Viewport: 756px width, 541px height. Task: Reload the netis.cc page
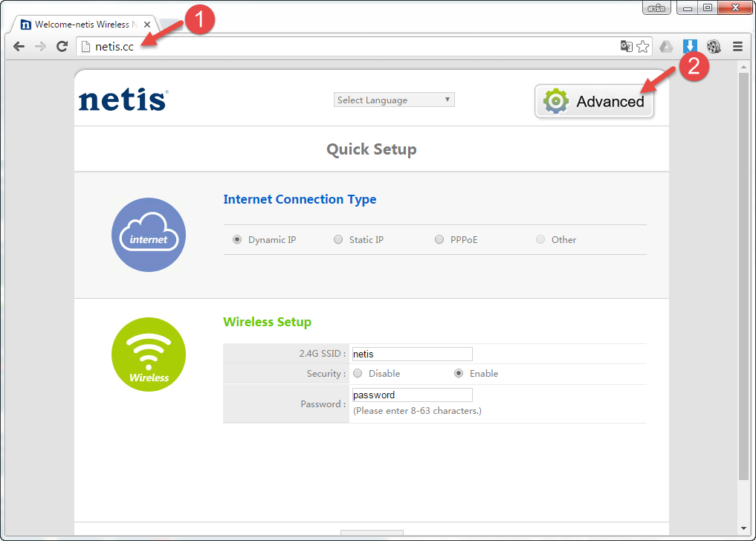pos(62,46)
